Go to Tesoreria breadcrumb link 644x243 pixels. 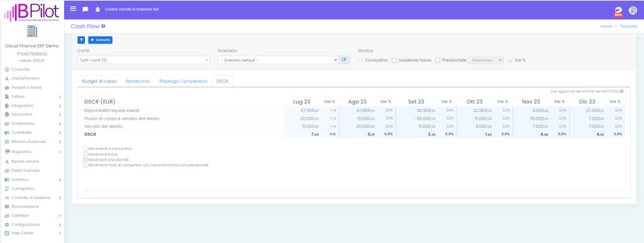click(x=629, y=26)
